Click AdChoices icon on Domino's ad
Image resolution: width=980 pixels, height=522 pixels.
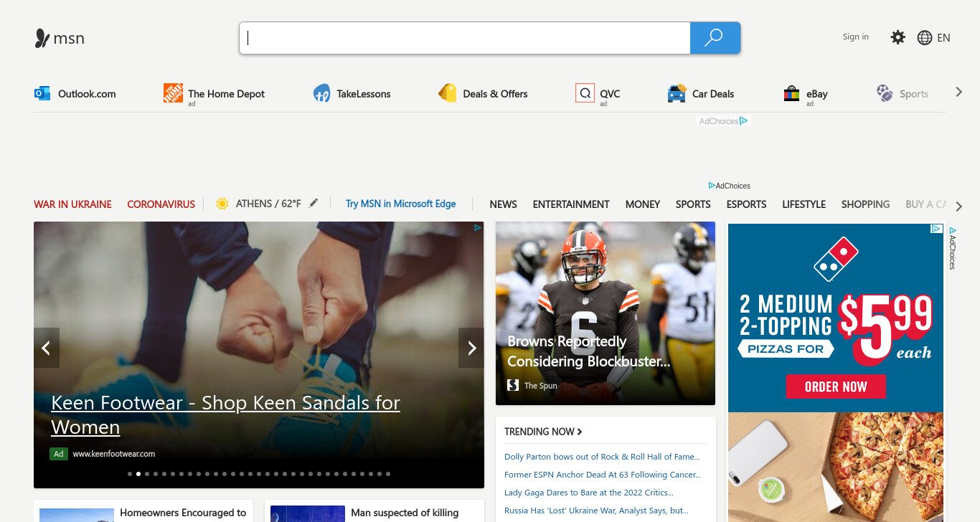coord(936,229)
